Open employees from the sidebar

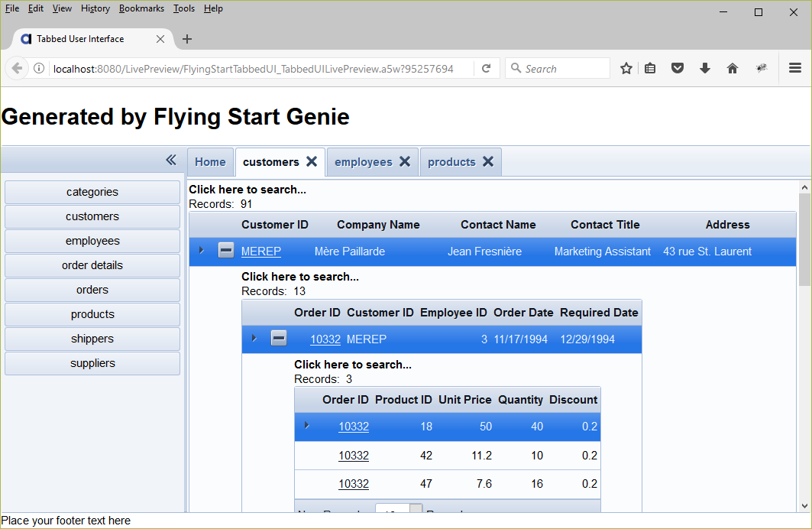click(92, 241)
